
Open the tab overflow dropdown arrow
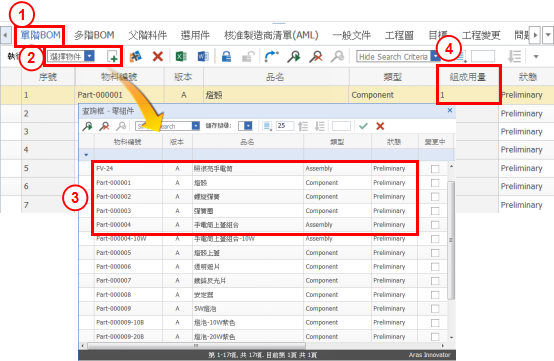[x=548, y=35]
